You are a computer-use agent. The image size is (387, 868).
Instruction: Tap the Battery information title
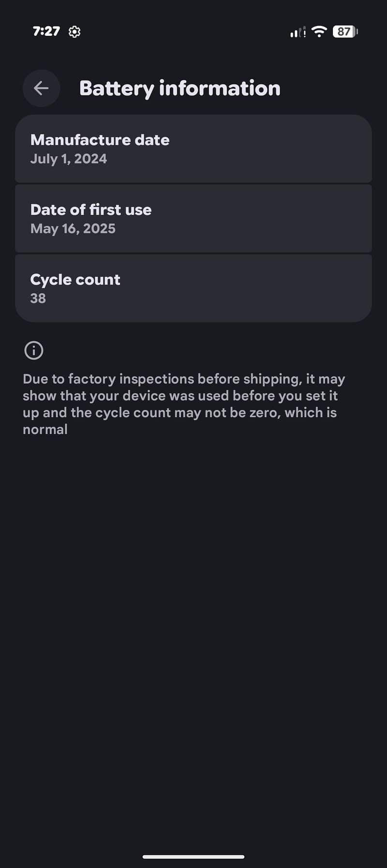point(180,88)
